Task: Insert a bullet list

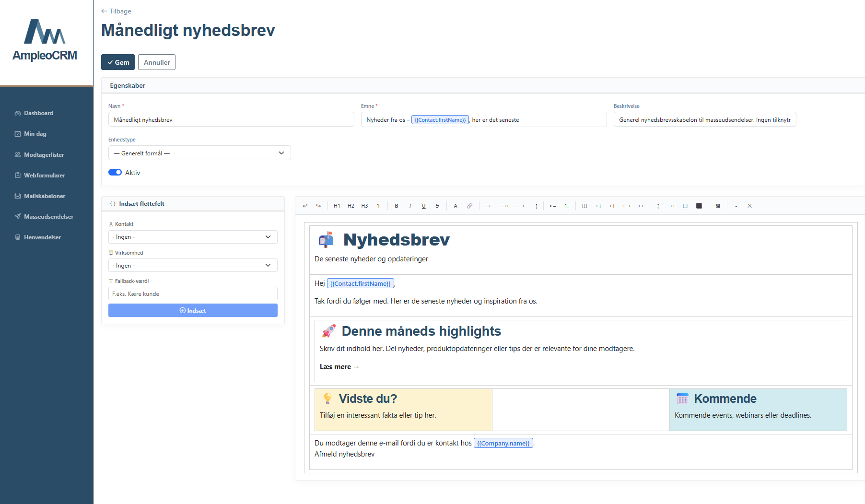Action: [x=553, y=206]
